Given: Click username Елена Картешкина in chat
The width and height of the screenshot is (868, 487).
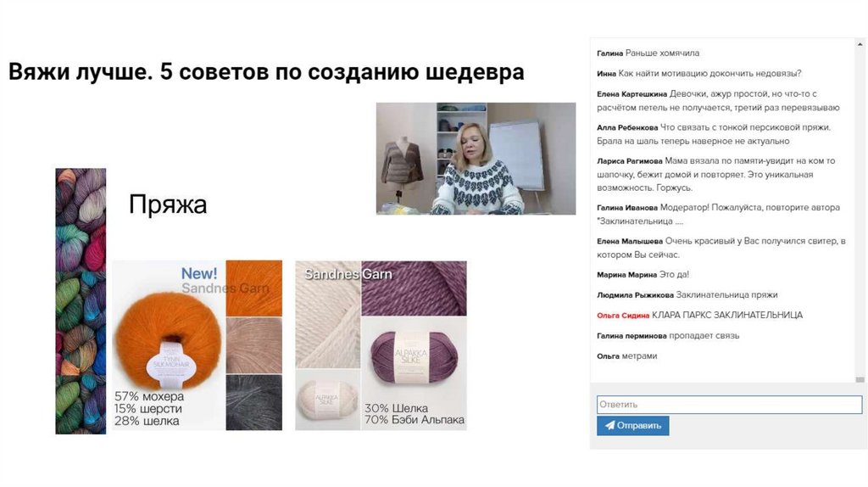Looking at the screenshot, I should (x=632, y=94).
